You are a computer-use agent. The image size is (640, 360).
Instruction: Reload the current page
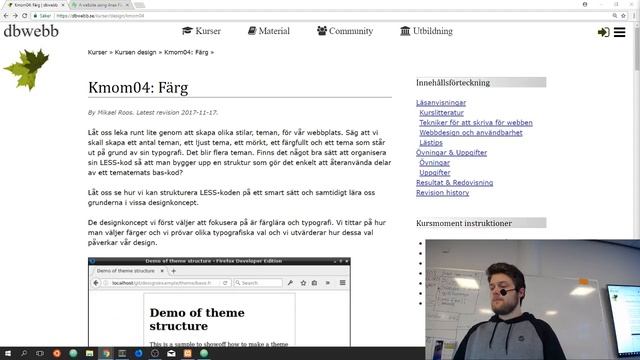coord(24,16)
